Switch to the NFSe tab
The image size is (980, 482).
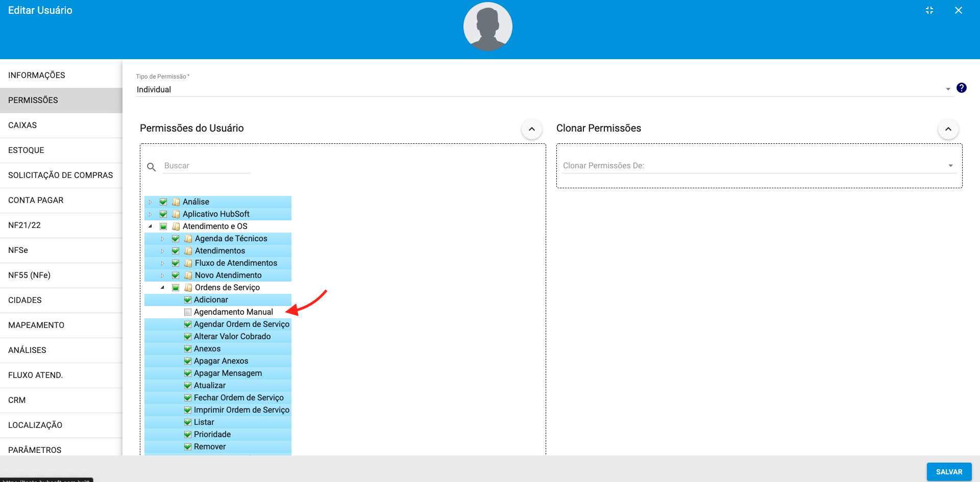[x=61, y=250]
